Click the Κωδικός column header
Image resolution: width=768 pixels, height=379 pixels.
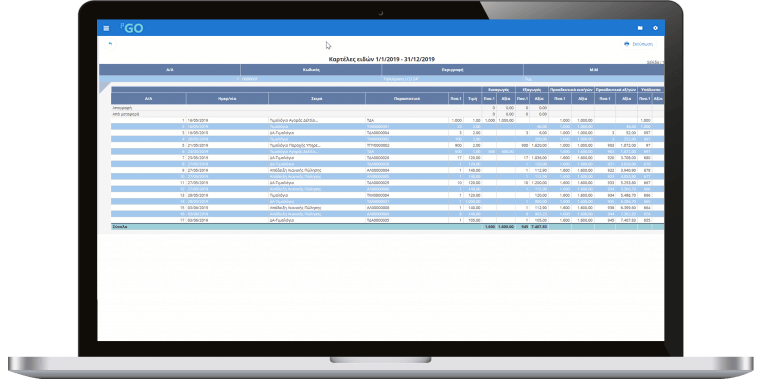[311, 70]
